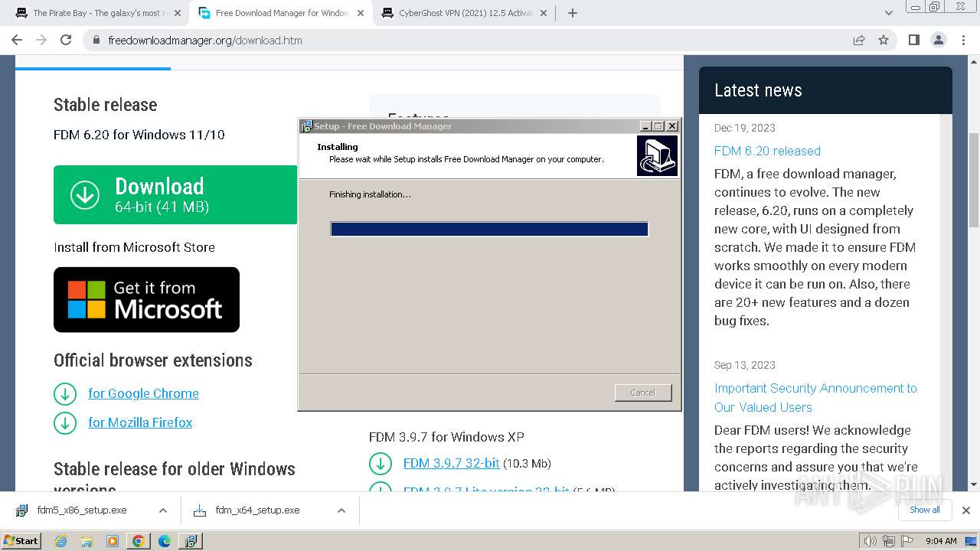Close the CyberGhost VPN tab

pyautogui.click(x=543, y=13)
